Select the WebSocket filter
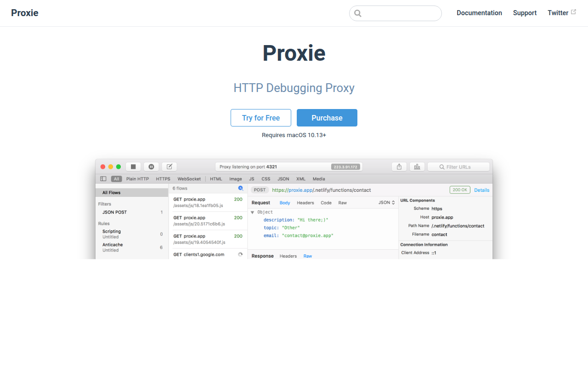Screen dimensions: 588x368 point(189,179)
